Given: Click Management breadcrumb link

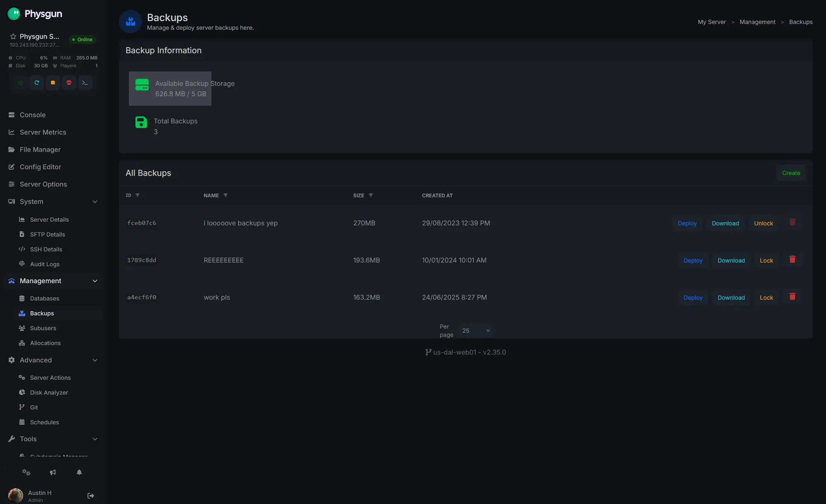Looking at the screenshot, I should [757, 22].
